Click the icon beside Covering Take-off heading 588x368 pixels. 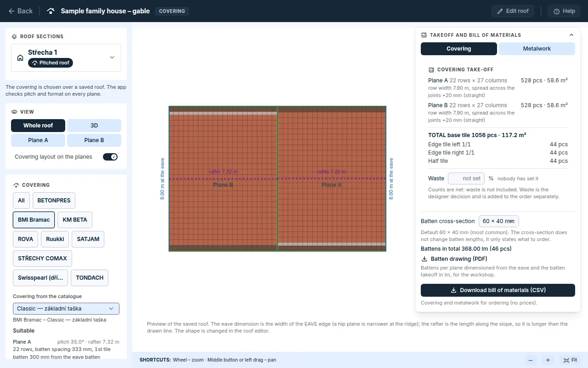[x=431, y=70]
